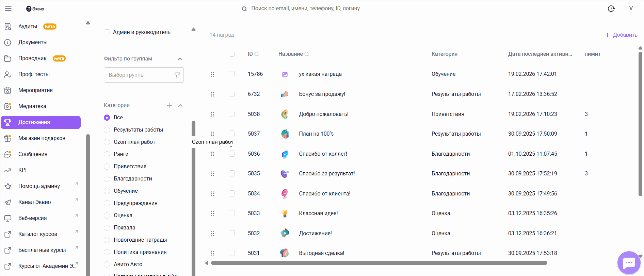This screenshot has height=276, width=644.
Task: Click the search icon beside Название header
Action: coord(307,54)
